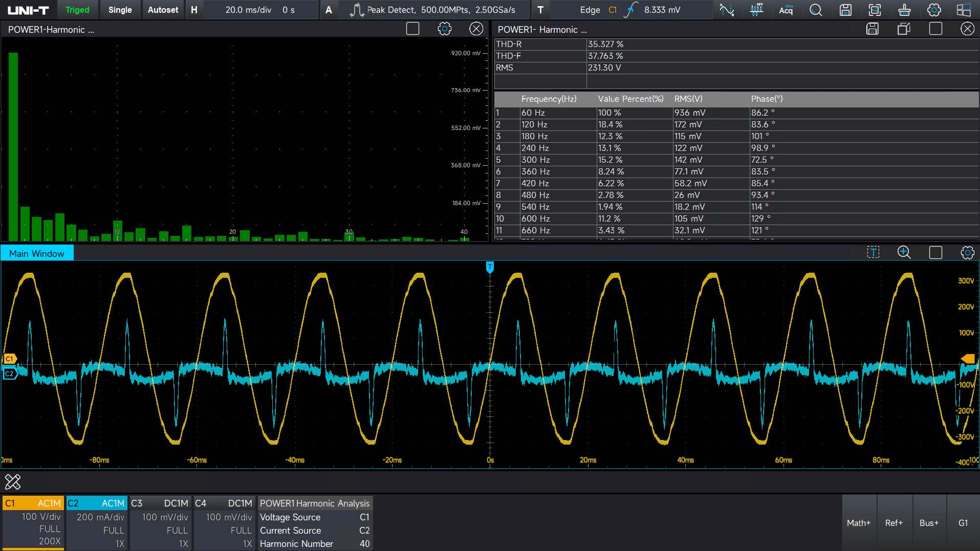Select the Phase(°) column header

(x=767, y=99)
